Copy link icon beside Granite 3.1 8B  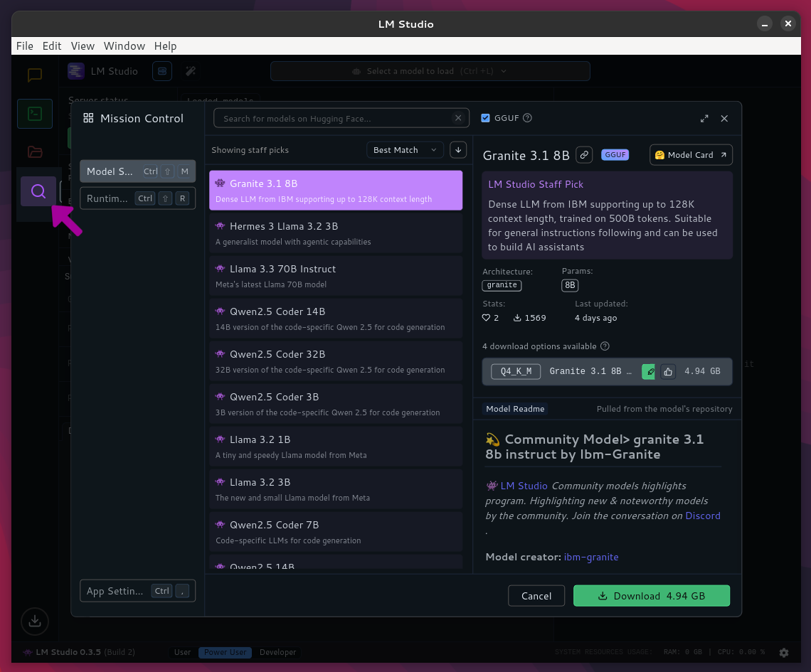(x=584, y=155)
